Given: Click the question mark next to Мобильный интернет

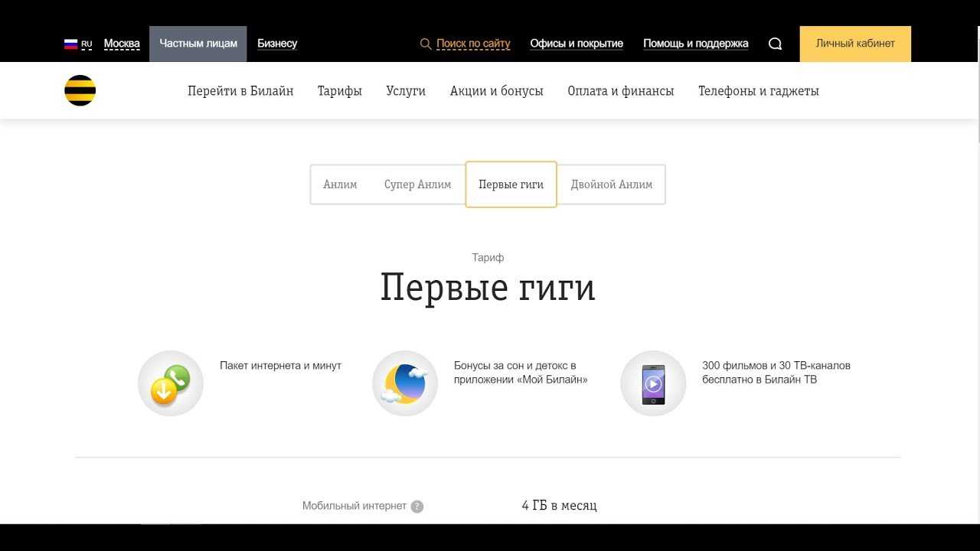Looking at the screenshot, I should coord(417,507).
